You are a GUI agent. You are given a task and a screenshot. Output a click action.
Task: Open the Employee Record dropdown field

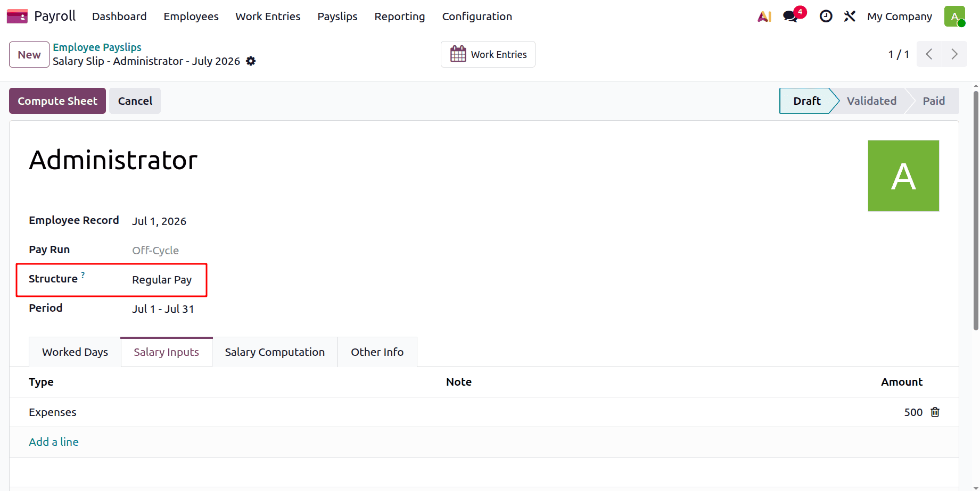pyautogui.click(x=159, y=221)
